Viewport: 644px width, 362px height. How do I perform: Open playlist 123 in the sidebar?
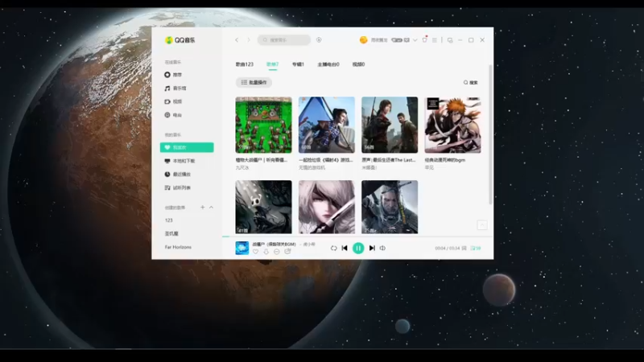coord(169,220)
